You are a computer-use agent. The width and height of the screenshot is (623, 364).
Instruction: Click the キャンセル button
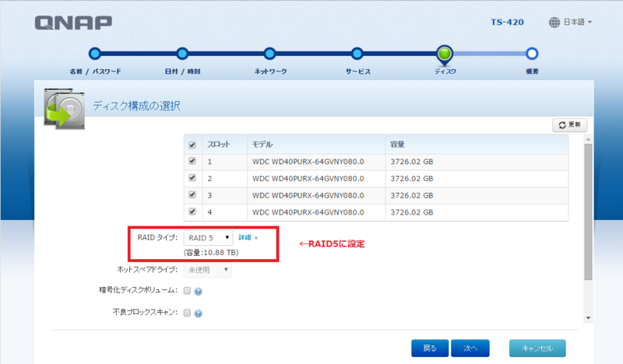coord(537,348)
